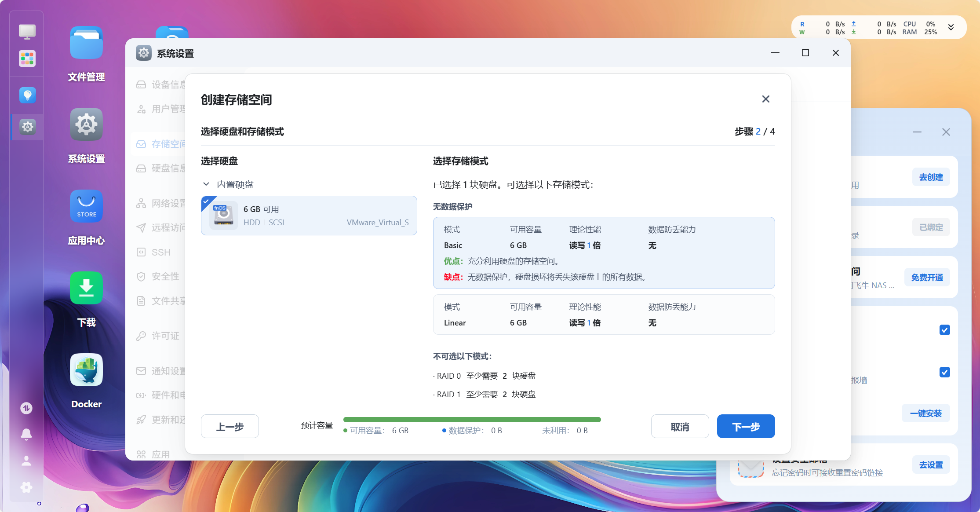Uncheck the selected 6 GB VMware disk

point(309,216)
